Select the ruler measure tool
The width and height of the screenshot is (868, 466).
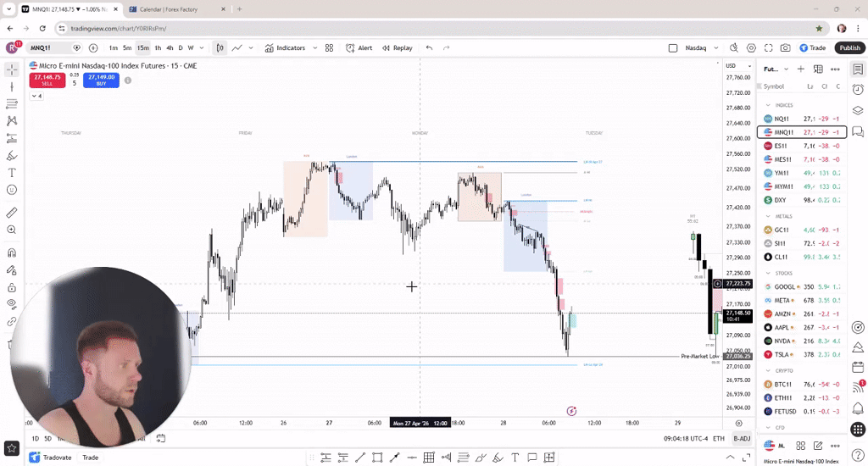[12, 213]
